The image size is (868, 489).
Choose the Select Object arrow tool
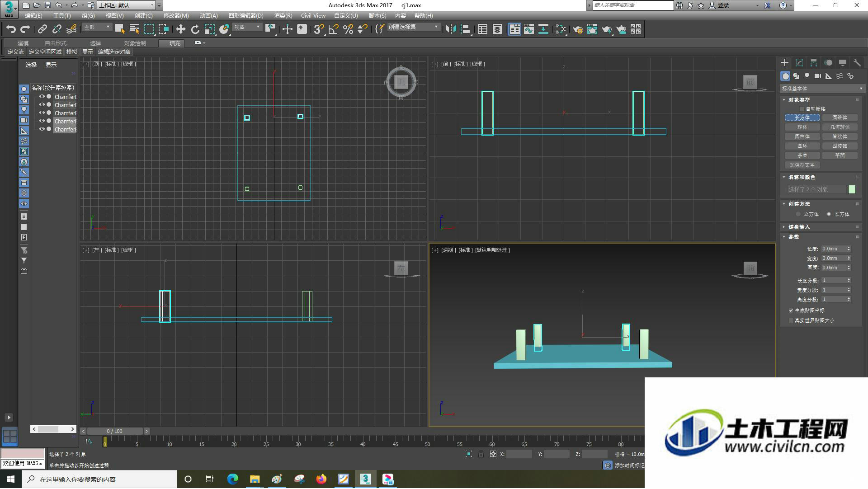tap(120, 29)
